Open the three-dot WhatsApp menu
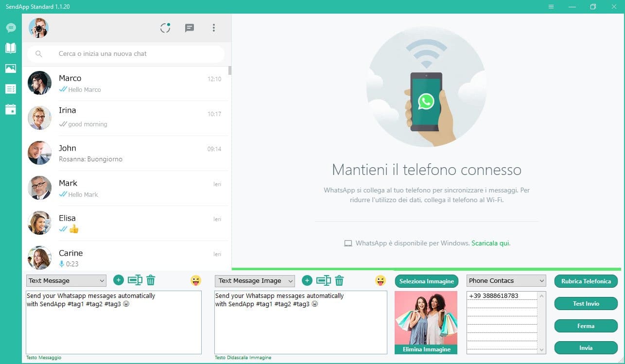Viewport: 625px width, 364px height. point(213,28)
